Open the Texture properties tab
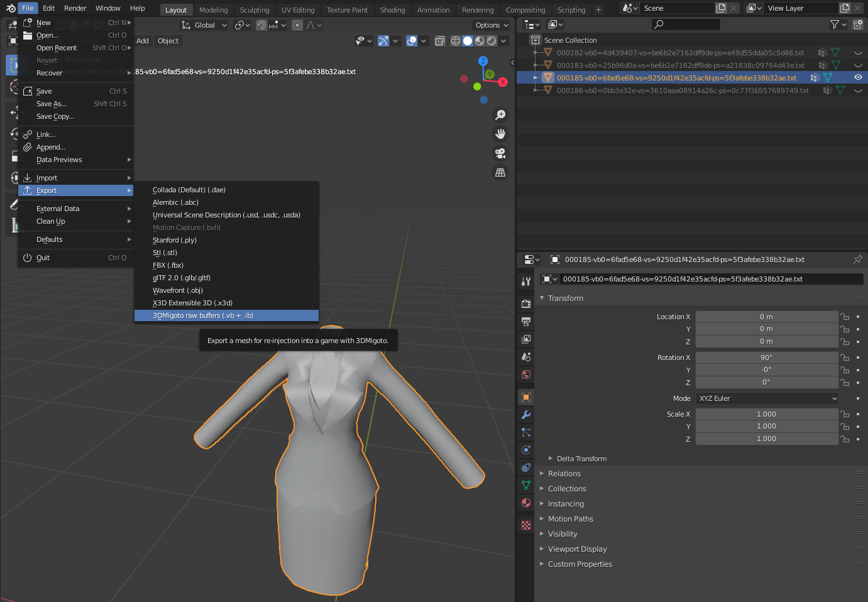Screen dimensions: 868x602 (526, 525)
